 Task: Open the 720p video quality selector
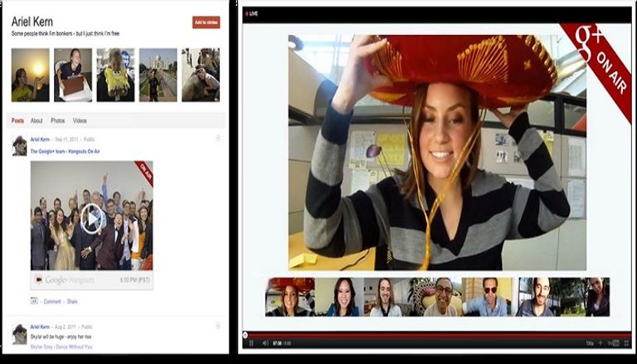tap(591, 342)
